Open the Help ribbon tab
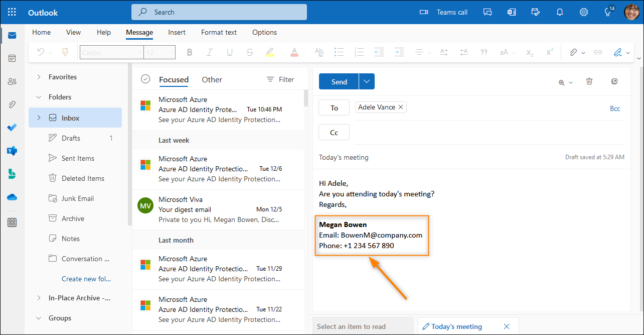 tap(104, 32)
